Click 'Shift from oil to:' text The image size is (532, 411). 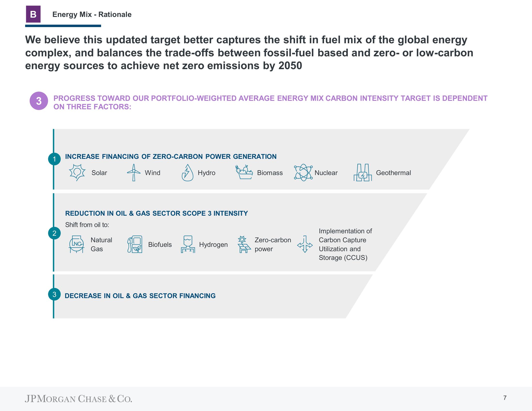pyautogui.click(x=87, y=225)
